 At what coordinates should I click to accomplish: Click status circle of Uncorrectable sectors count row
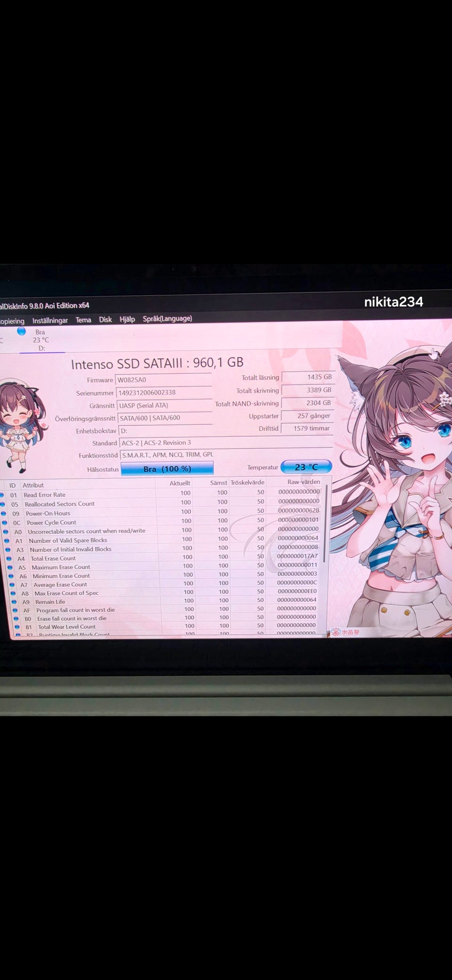pos(5,531)
